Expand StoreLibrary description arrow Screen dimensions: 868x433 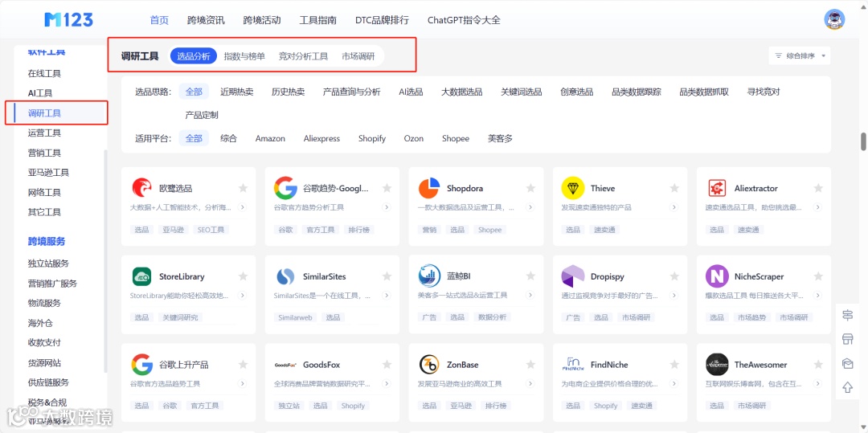point(243,296)
